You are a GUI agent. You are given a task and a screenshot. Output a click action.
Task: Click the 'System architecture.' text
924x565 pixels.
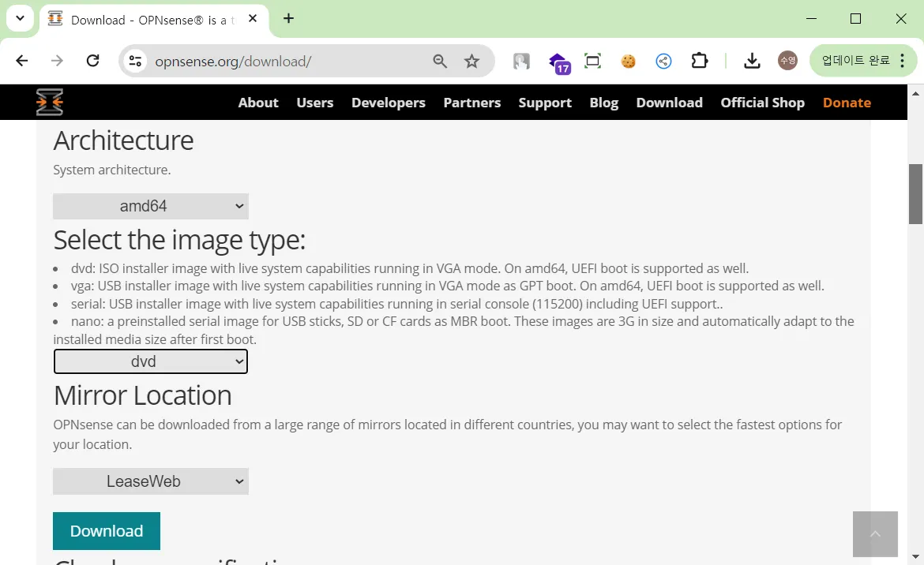point(112,170)
